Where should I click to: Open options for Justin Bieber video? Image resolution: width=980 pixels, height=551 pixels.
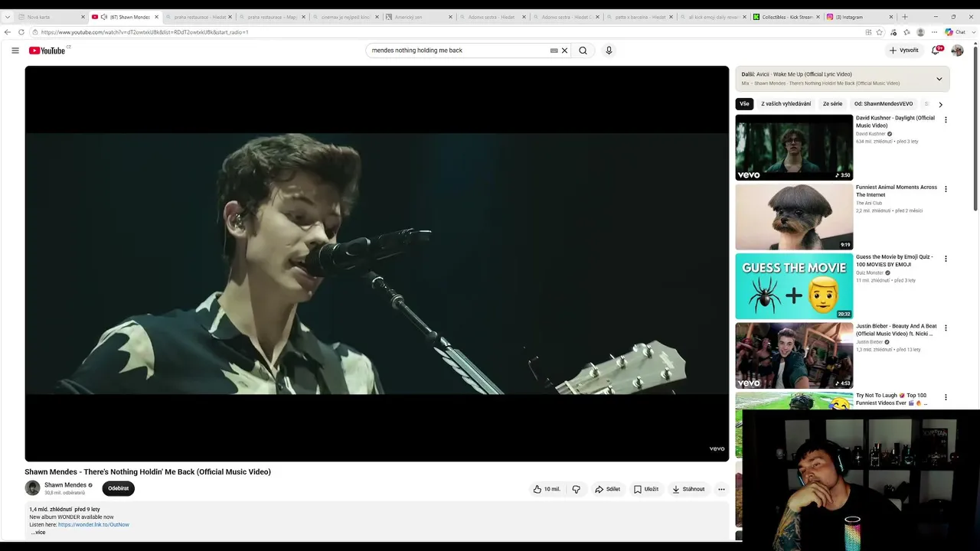click(x=946, y=328)
